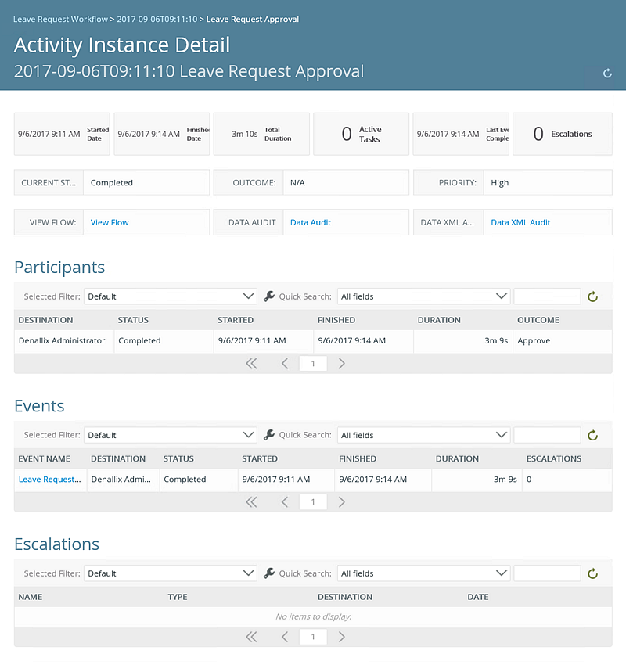Refresh the Escalations list
Viewport: 626px width, 672px height.
[592, 573]
